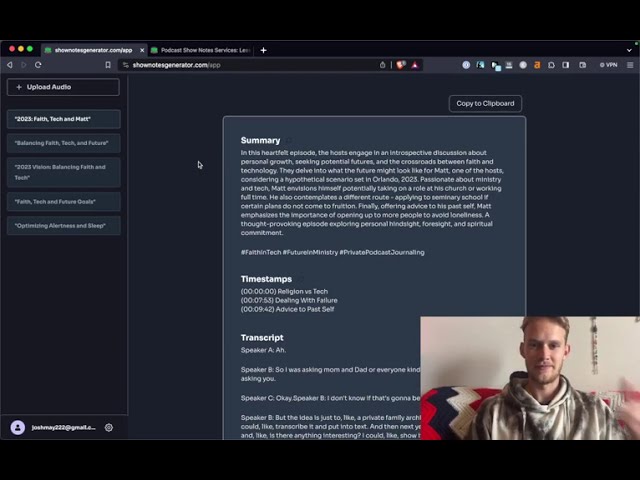
Task: Open site settings icon in address bar
Action: point(126,65)
